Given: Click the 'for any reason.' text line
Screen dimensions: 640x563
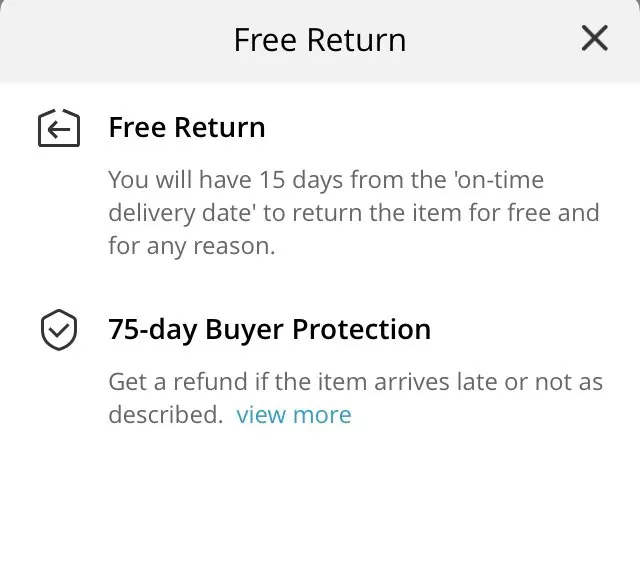Looking at the screenshot, I should tap(191, 246).
